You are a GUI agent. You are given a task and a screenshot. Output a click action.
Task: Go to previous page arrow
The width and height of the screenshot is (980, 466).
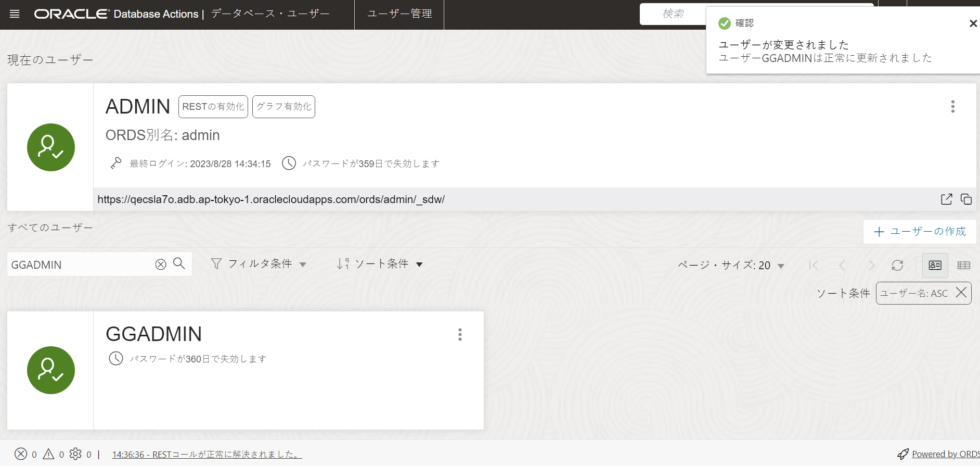[x=842, y=266]
